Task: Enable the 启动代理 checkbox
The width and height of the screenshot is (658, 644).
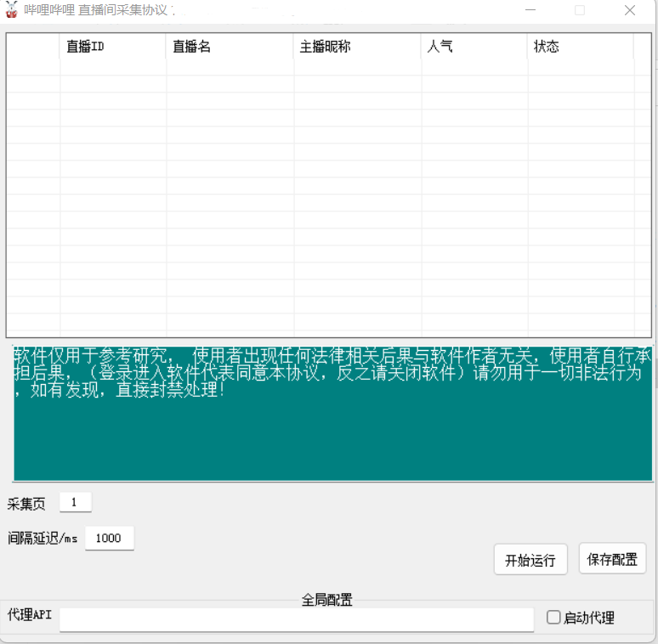Action: (x=553, y=618)
